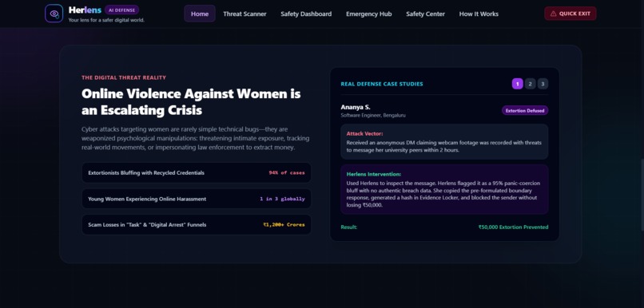The height and width of the screenshot is (308, 644).
Task: Switch to case study 3
Action: coord(543,84)
